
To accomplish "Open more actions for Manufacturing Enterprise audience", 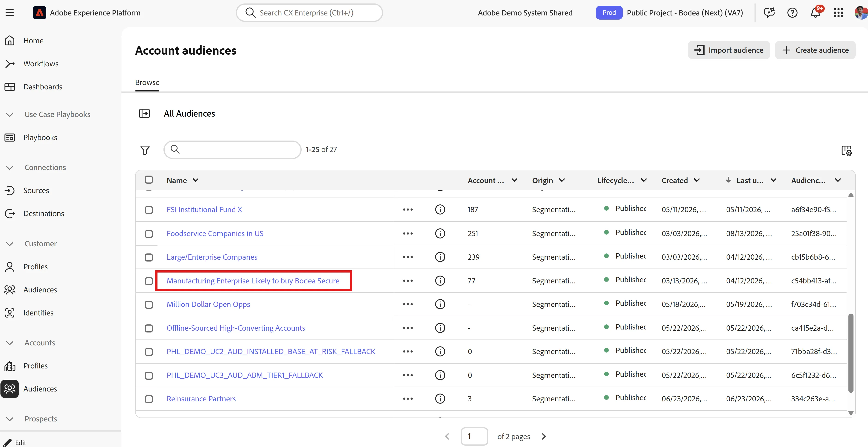I will [408, 281].
